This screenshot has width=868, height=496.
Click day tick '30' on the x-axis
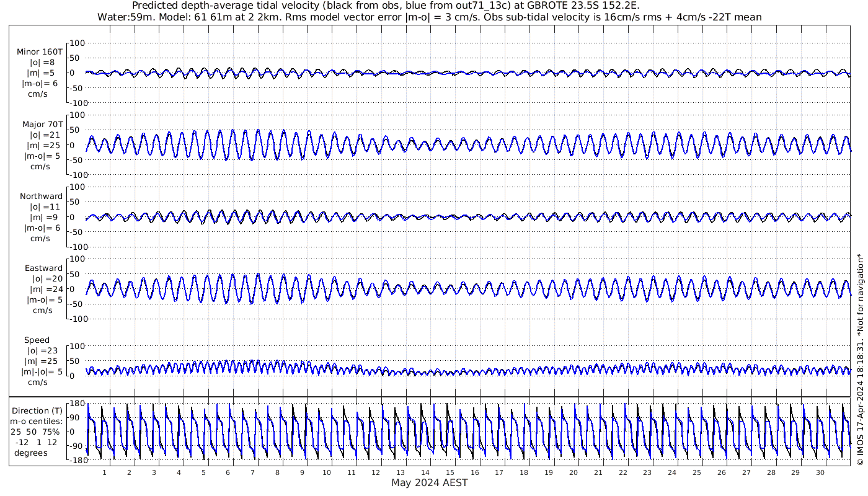tap(820, 472)
